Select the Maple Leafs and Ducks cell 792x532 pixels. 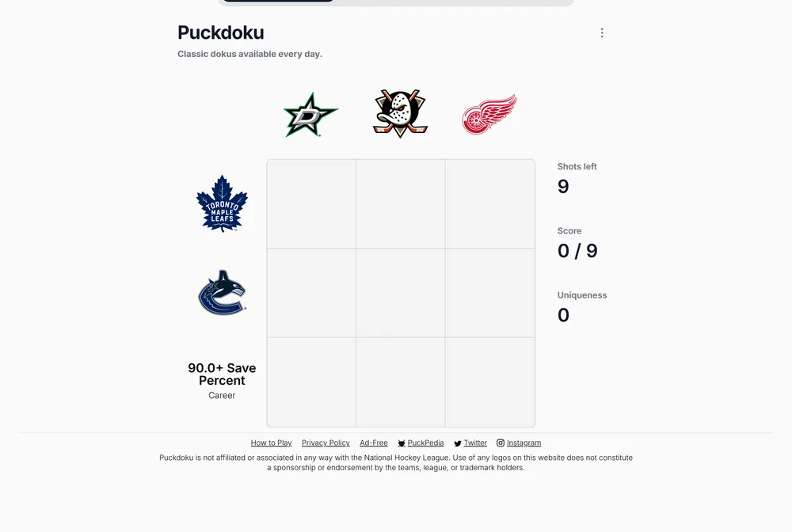coord(401,204)
